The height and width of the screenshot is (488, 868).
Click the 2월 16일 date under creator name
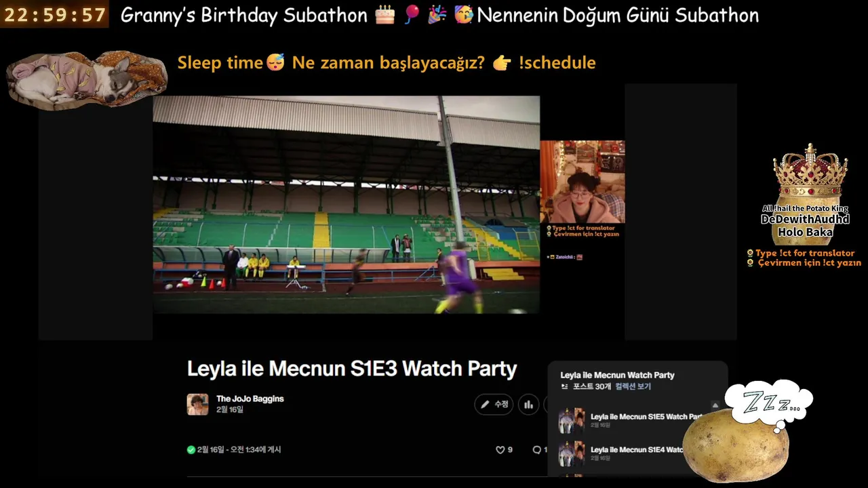pyautogui.click(x=230, y=409)
